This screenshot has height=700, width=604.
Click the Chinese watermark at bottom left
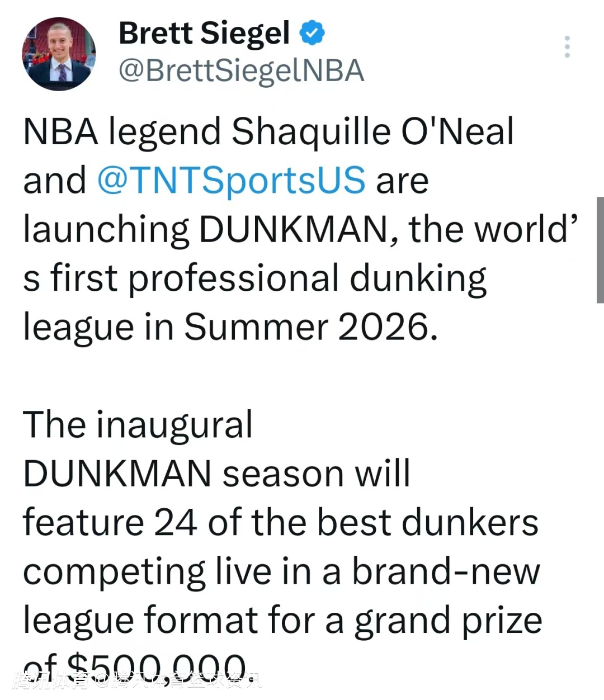(x=137, y=680)
